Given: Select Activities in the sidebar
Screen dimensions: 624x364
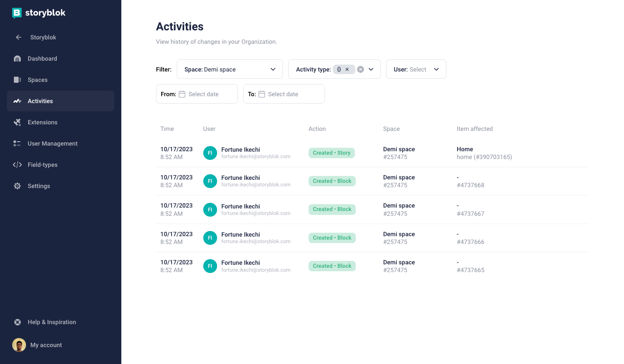Looking at the screenshot, I should coord(61,101).
